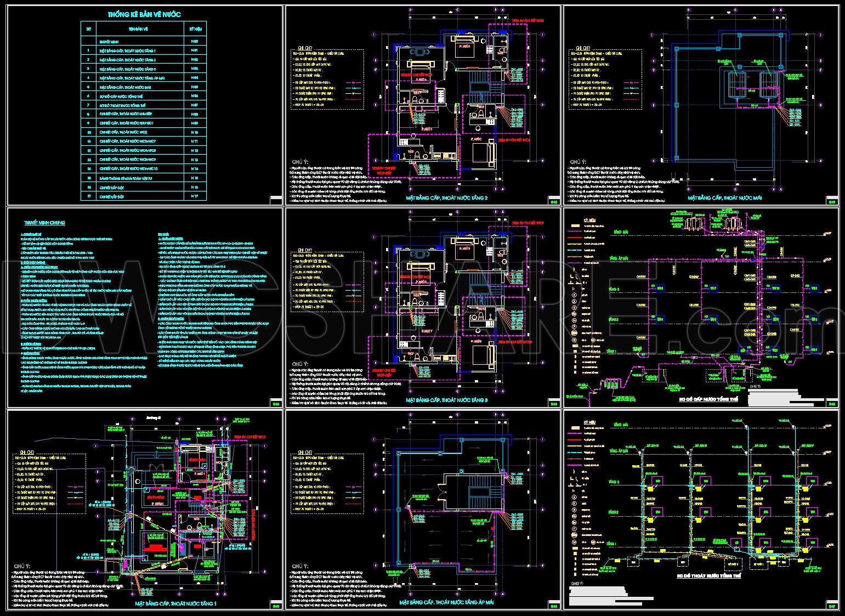Click the STT column header in the table
The image size is (845, 616).
88,29
